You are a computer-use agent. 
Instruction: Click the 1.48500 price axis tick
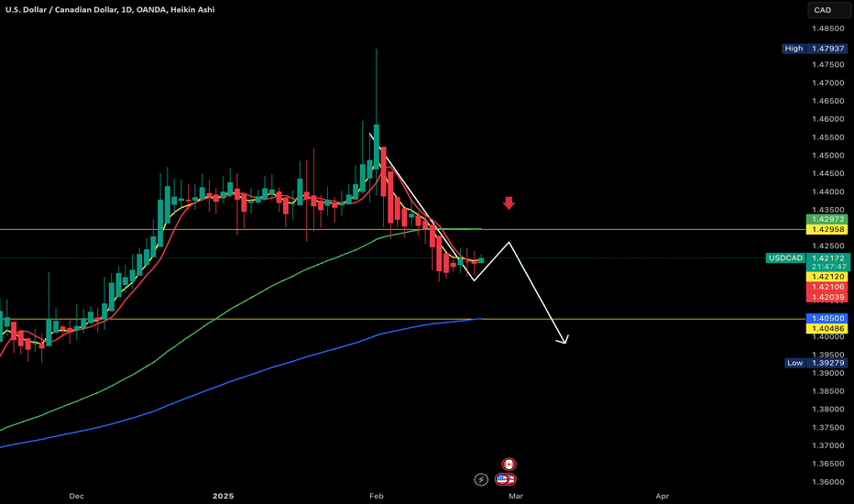827,28
